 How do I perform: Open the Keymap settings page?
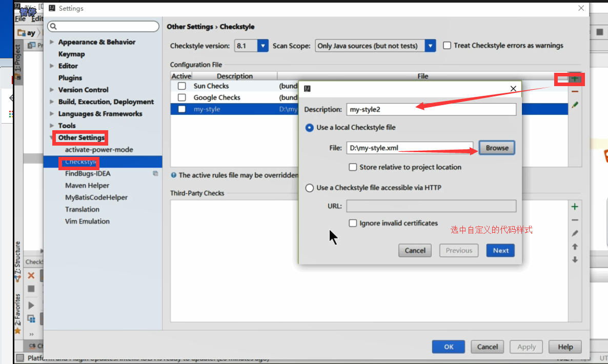[71, 54]
